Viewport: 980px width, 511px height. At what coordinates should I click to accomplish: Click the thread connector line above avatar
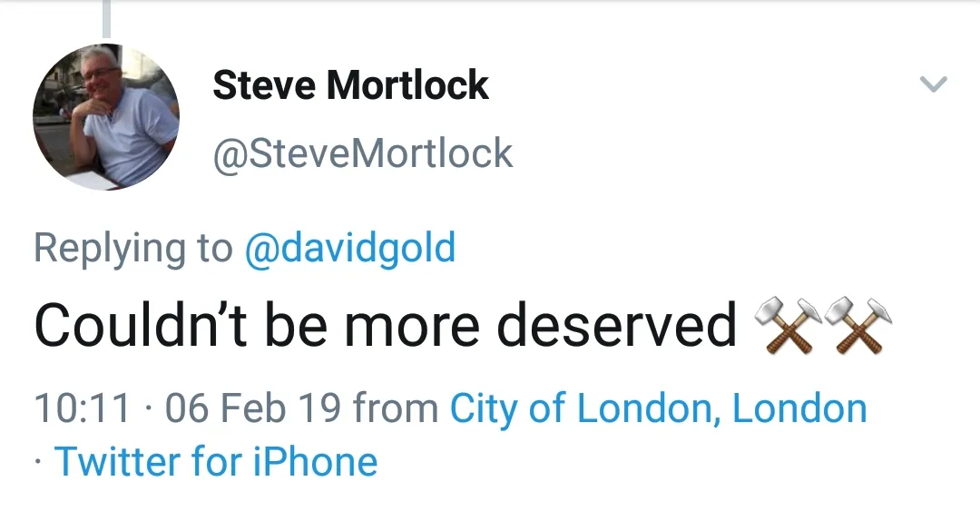(x=106, y=18)
